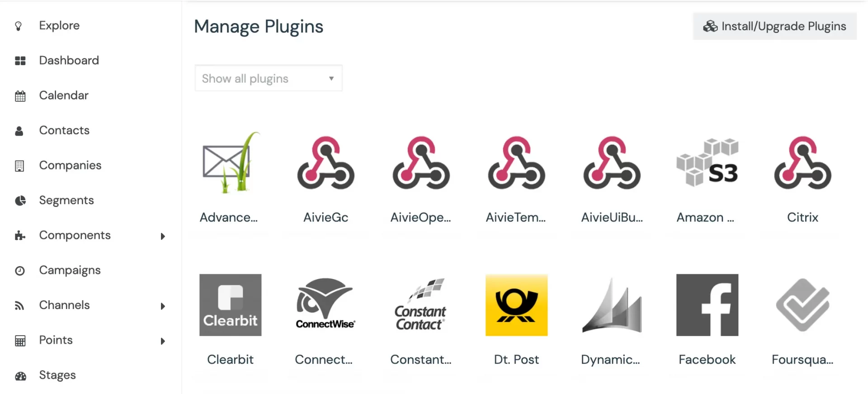Go to Dashboard in sidebar
Image resolution: width=868 pixels, height=394 pixels.
69,61
